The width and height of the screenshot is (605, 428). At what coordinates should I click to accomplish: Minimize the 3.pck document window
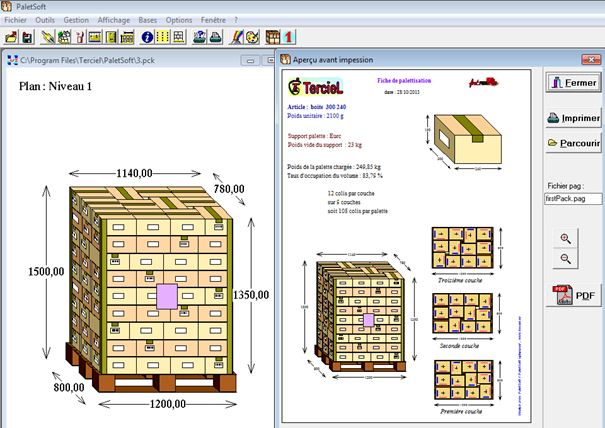250,61
